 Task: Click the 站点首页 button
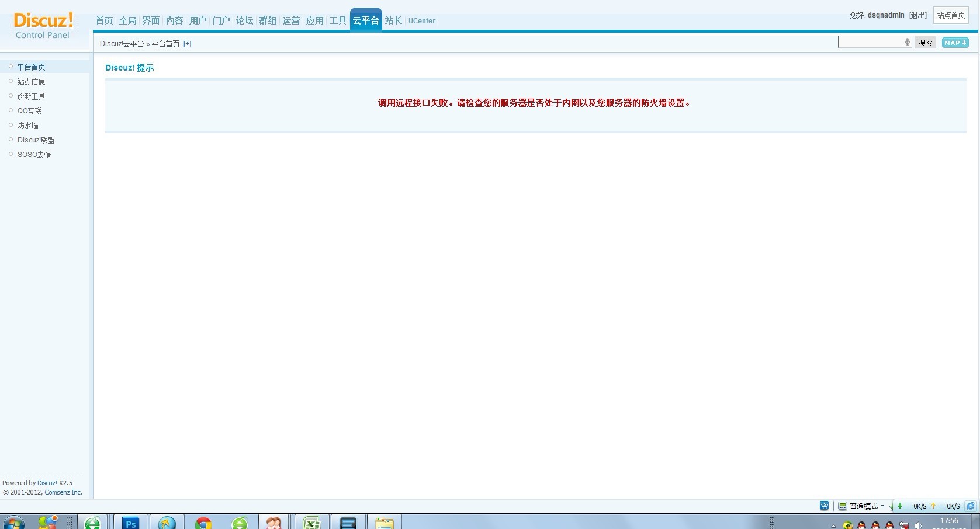pos(951,15)
